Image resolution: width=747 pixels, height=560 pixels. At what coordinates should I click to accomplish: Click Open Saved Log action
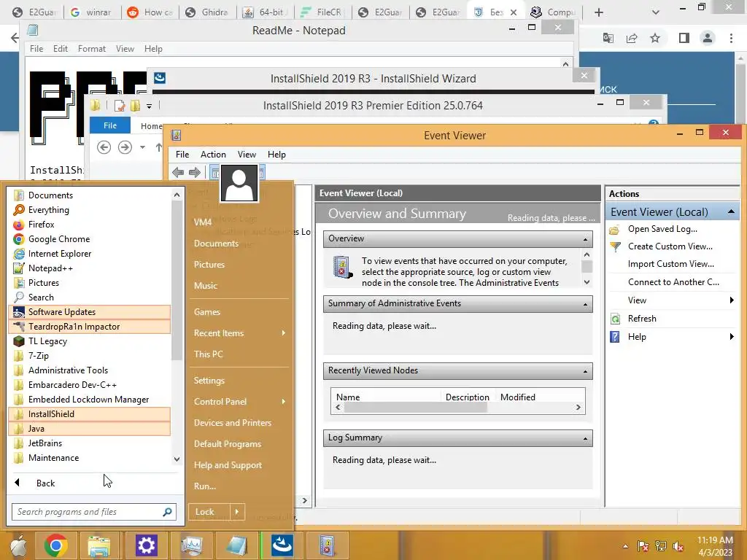point(662,229)
